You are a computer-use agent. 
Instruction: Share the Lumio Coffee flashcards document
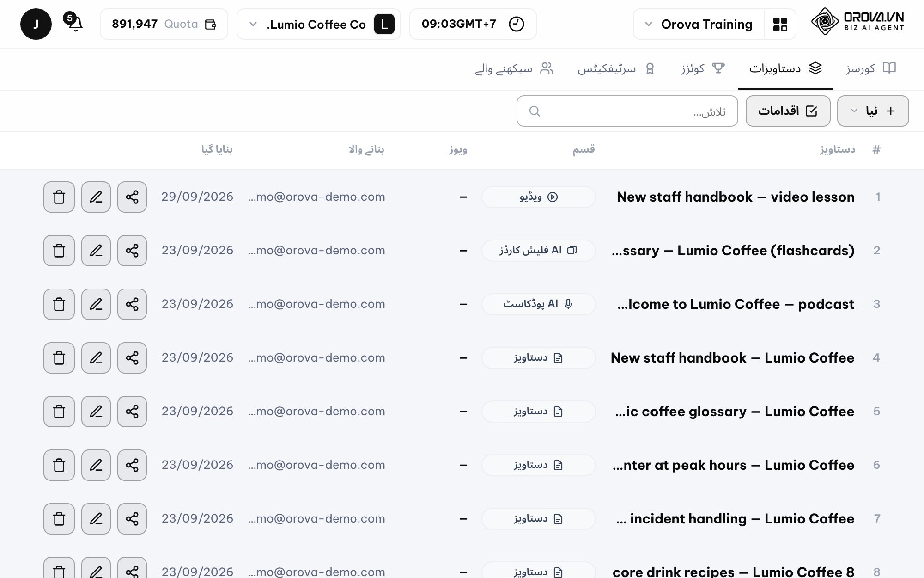click(x=132, y=251)
